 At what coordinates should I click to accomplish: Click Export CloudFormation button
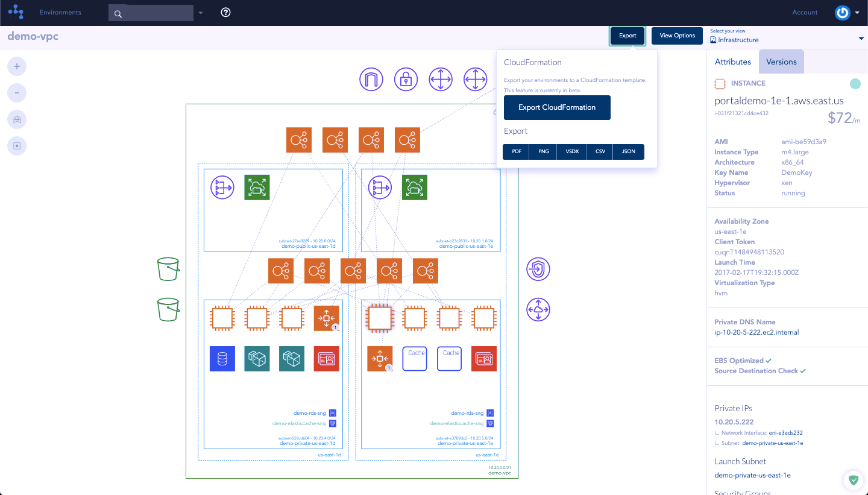pos(557,107)
